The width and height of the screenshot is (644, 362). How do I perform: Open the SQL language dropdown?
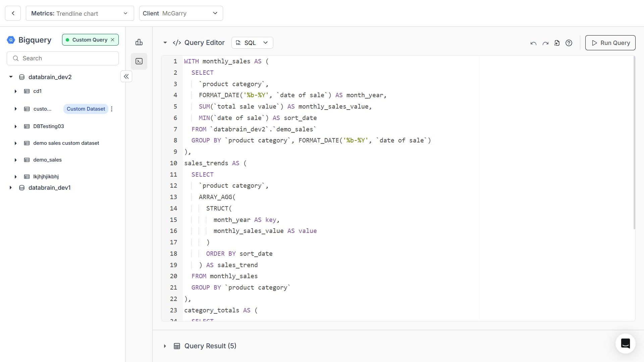pos(252,43)
